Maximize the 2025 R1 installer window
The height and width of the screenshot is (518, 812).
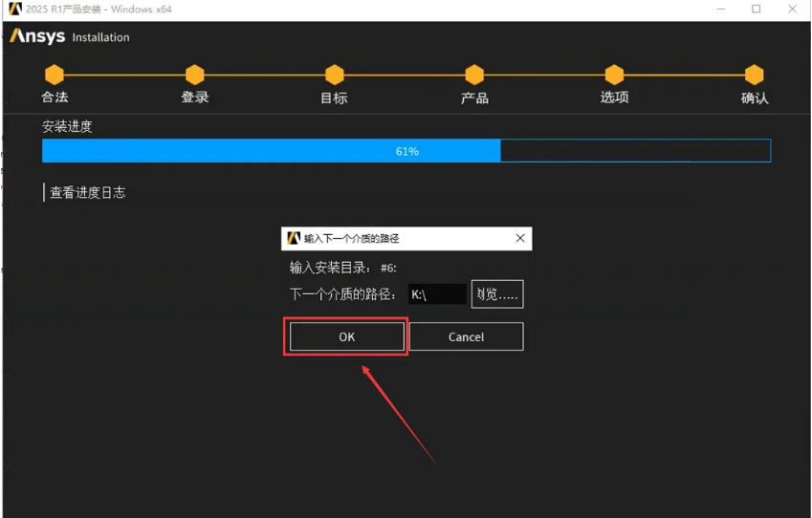757,9
